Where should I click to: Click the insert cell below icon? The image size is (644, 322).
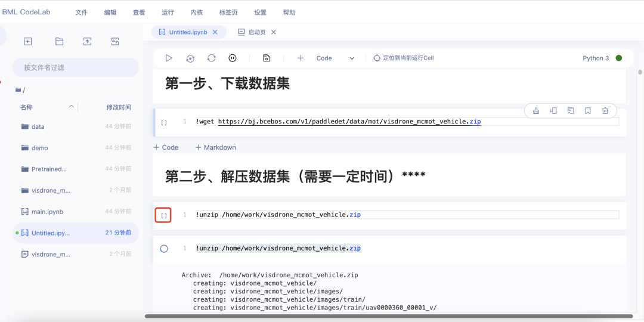pyautogui.click(x=553, y=110)
